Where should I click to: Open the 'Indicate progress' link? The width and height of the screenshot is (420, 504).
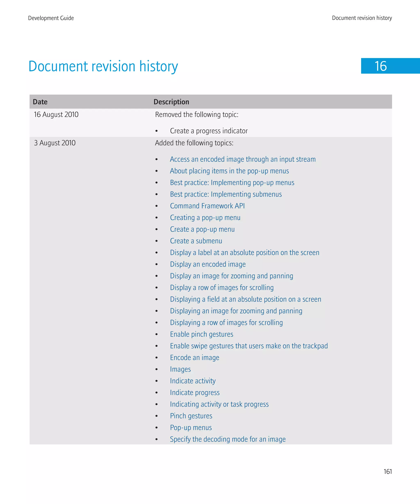click(x=195, y=393)
